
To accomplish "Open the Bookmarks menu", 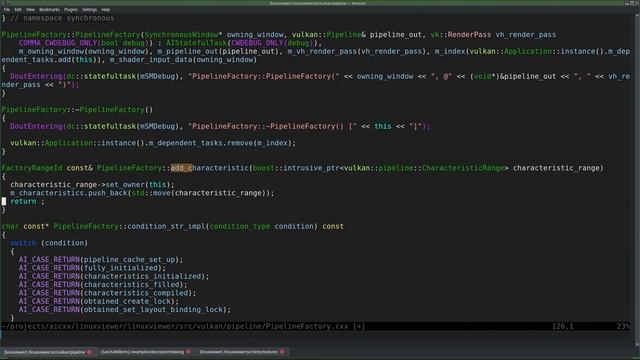I will point(49,9).
